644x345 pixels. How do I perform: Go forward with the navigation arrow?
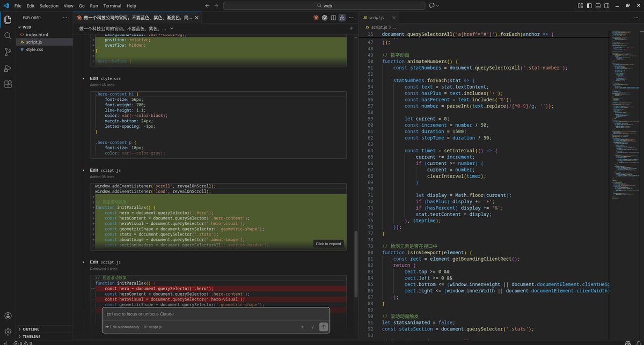click(216, 5)
